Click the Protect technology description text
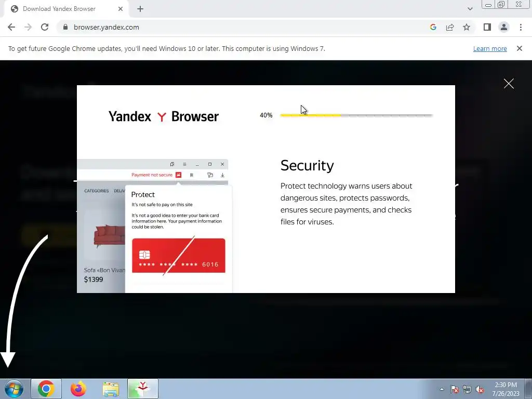Viewport: 532px width, 399px height. click(346, 204)
